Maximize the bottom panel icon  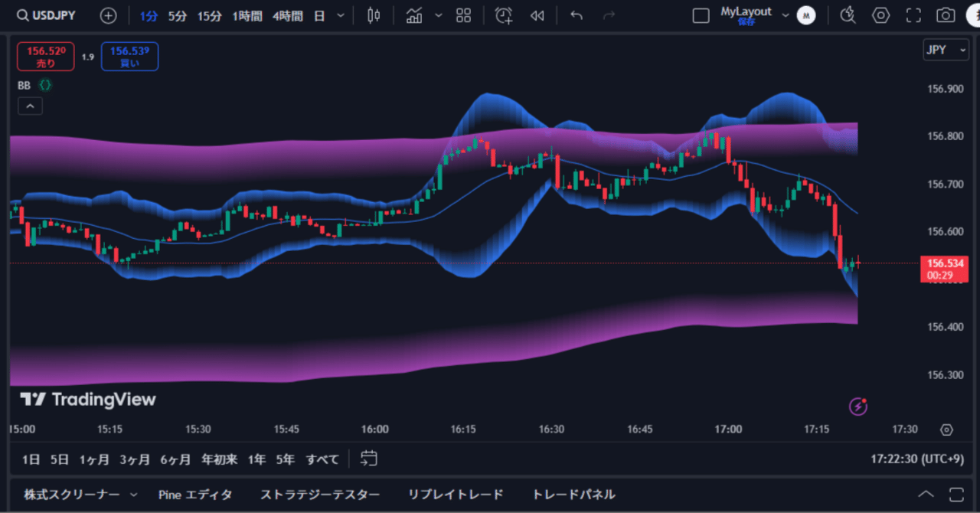pyautogui.click(x=956, y=495)
